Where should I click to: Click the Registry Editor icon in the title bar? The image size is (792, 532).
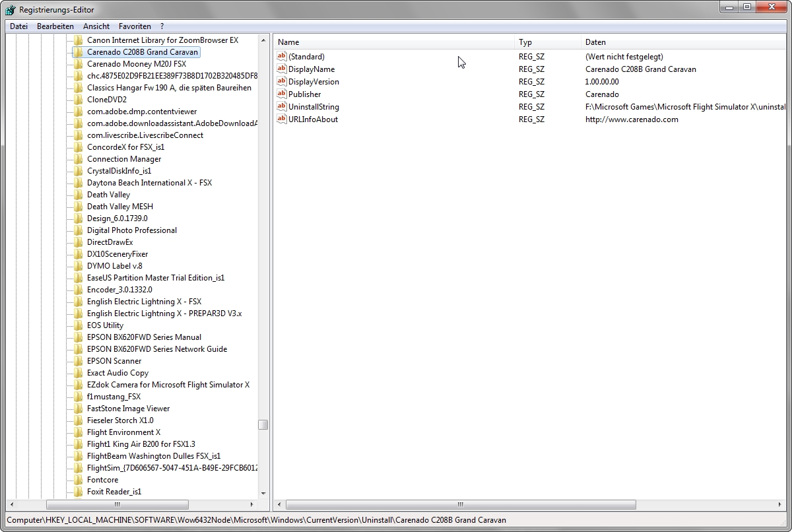[x=11, y=10]
